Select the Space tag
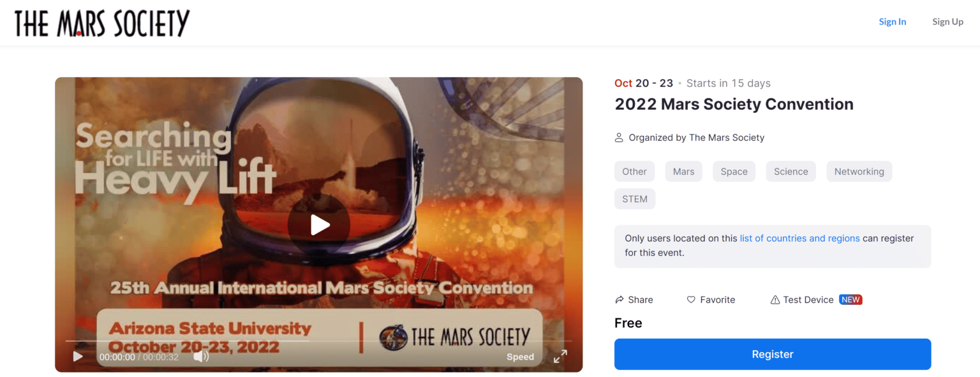This screenshot has width=980, height=377. click(x=734, y=172)
